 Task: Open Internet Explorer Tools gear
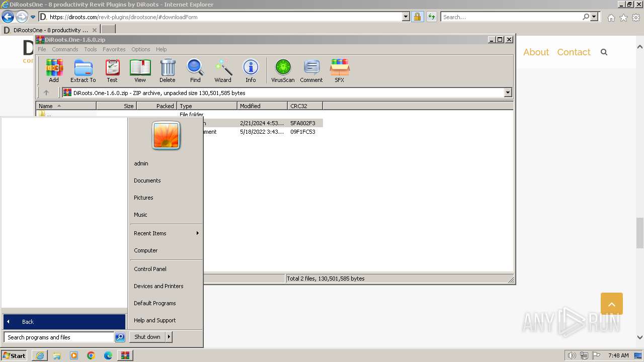(x=636, y=18)
